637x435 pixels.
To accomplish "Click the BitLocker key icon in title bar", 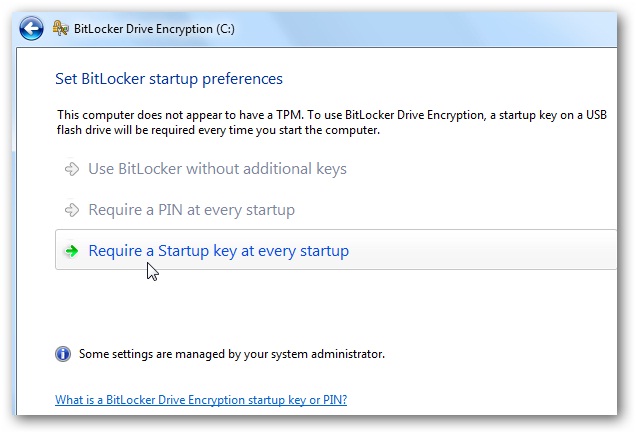I will 60,28.
